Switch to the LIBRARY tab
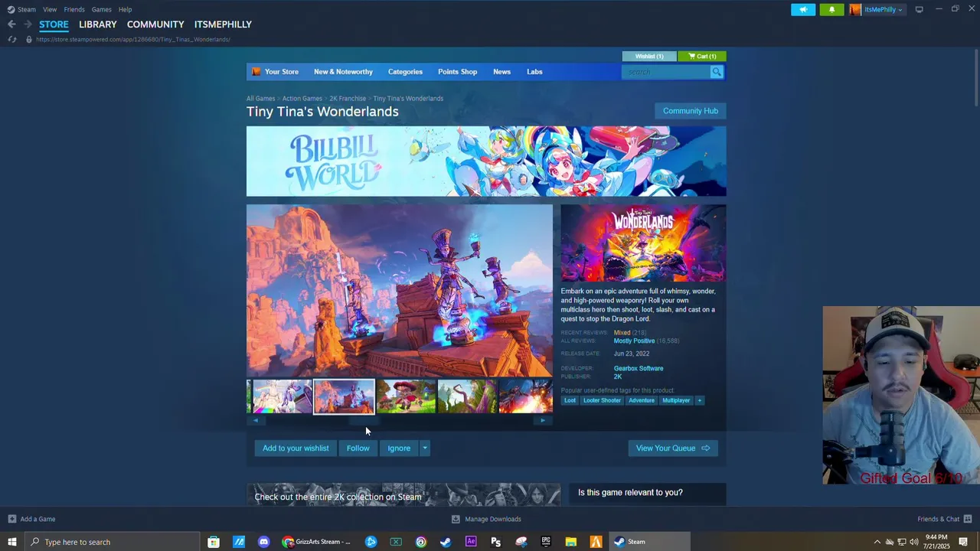The height and width of the screenshot is (551, 980). click(98, 24)
